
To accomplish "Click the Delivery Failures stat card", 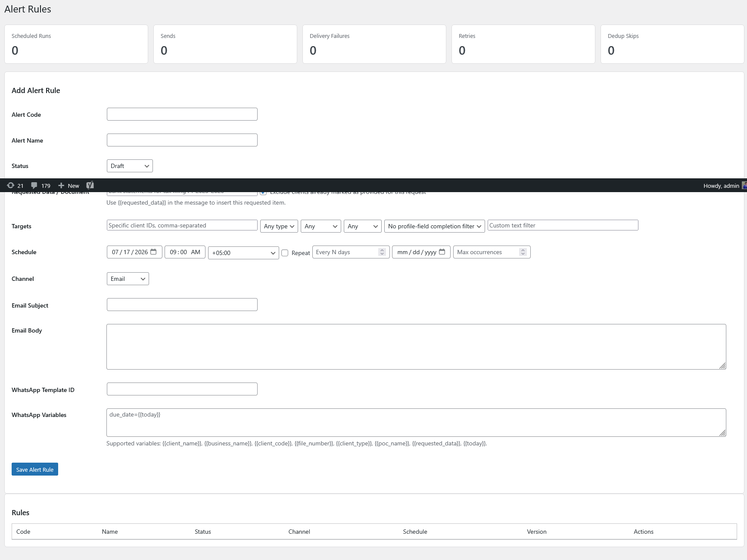I will tap(374, 44).
